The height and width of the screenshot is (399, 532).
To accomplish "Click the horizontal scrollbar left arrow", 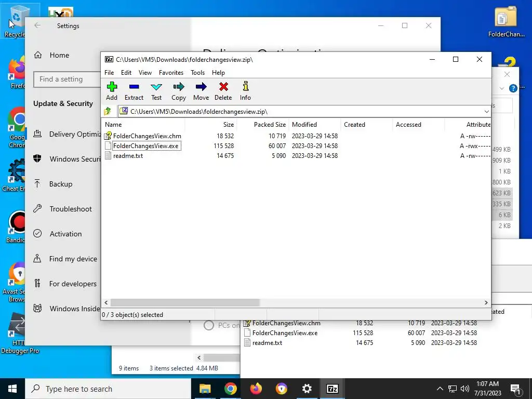I will tap(106, 303).
